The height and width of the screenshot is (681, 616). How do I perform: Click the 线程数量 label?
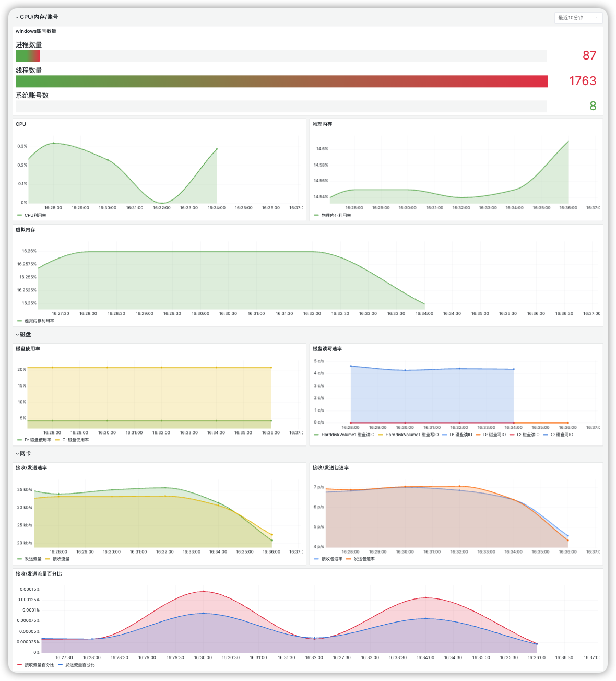pos(29,70)
